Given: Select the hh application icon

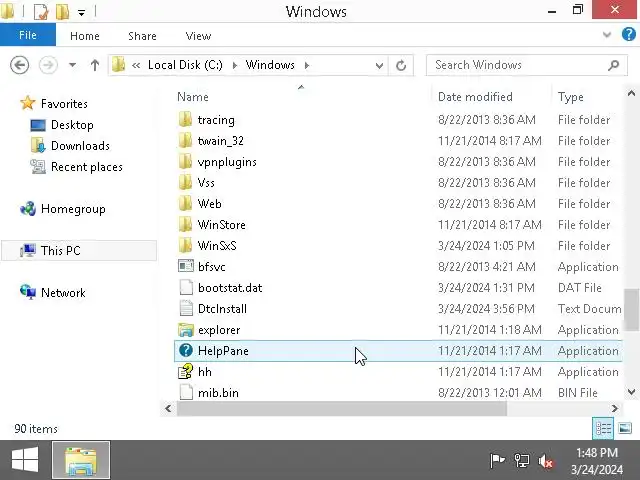Looking at the screenshot, I should click(186, 371).
